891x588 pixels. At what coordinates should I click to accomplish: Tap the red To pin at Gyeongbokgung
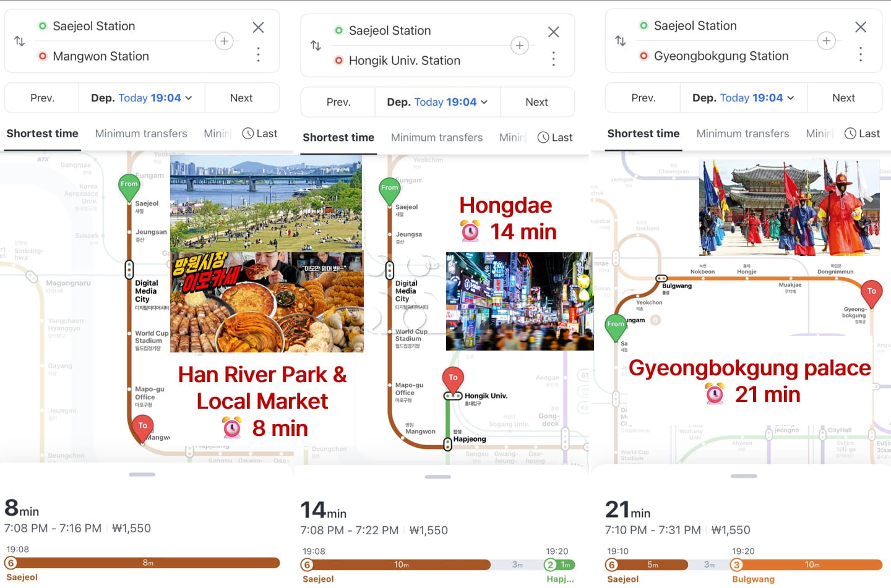(871, 294)
